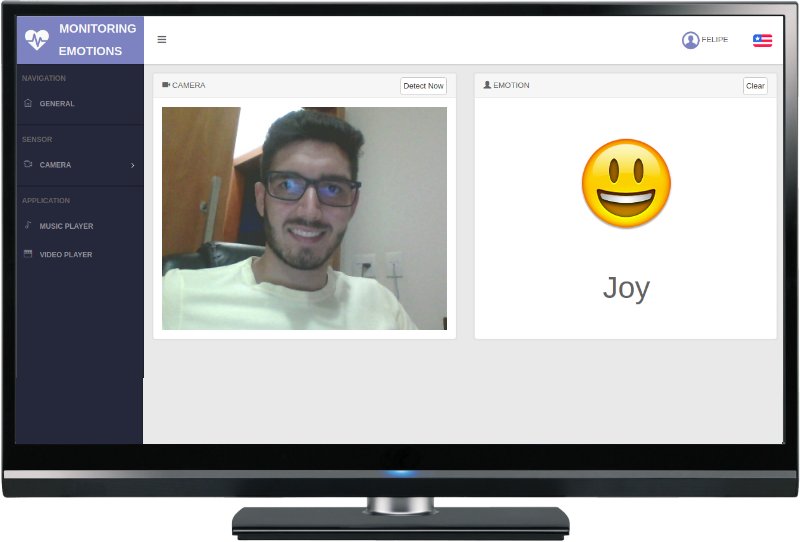Image resolution: width=800 pixels, height=542 pixels.
Task: Open the language flag selector
Action: click(x=762, y=40)
